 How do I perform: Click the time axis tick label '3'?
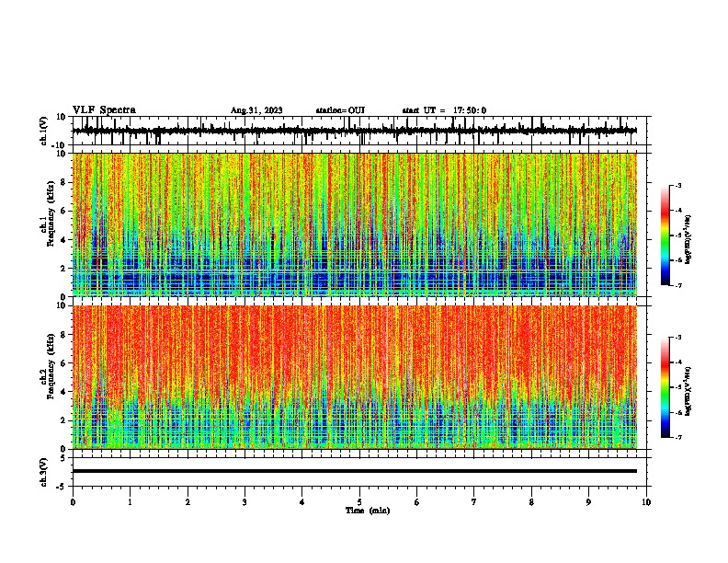click(245, 502)
